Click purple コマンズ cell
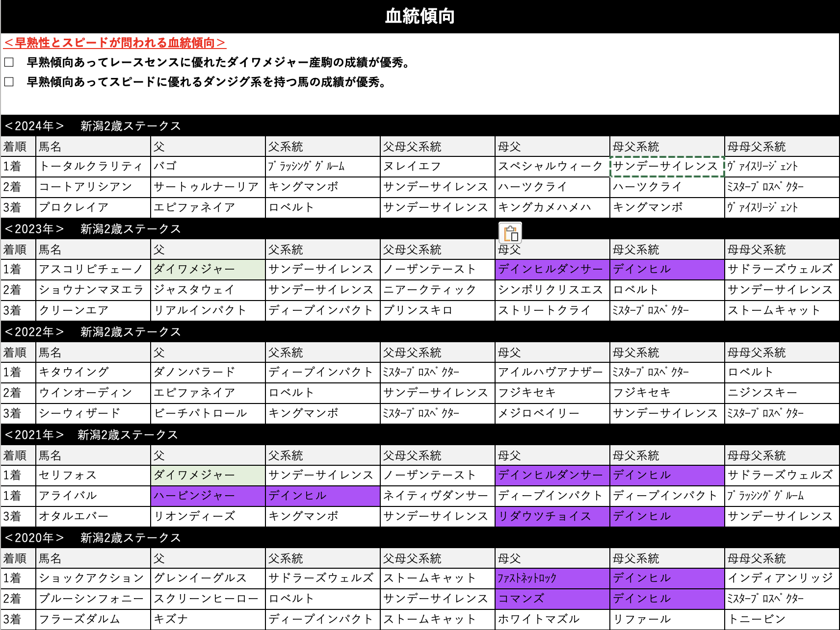Viewport: 840px width, 630px height. pos(552,599)
